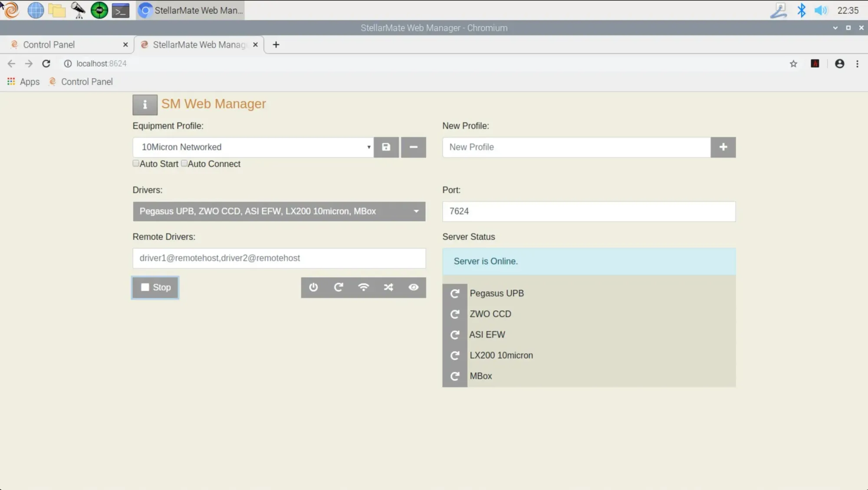Click the shuffle arrows icon

tap(388, 288)
